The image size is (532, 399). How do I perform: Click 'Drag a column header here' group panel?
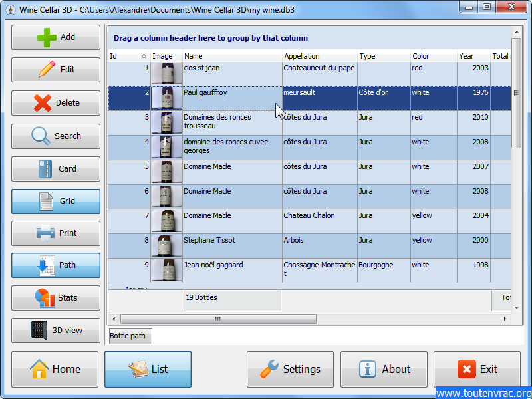[309, 38]
